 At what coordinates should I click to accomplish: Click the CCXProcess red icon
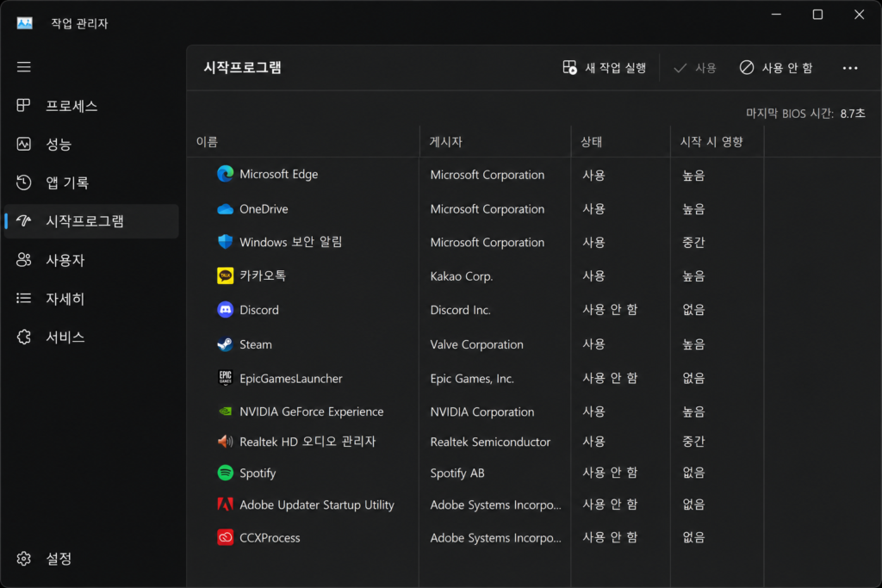[225, 537]
